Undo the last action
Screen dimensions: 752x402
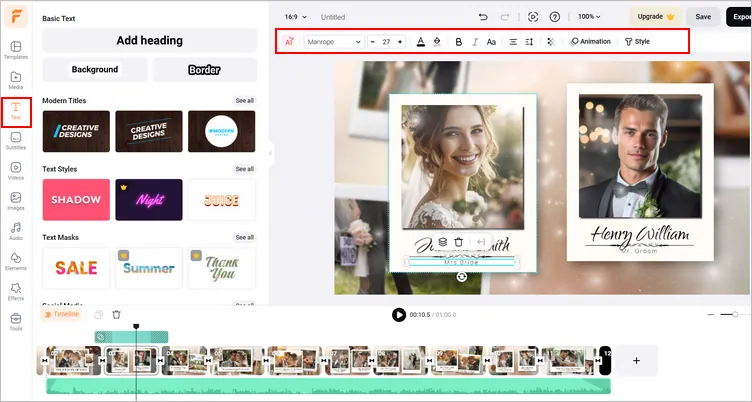[483, 17]
